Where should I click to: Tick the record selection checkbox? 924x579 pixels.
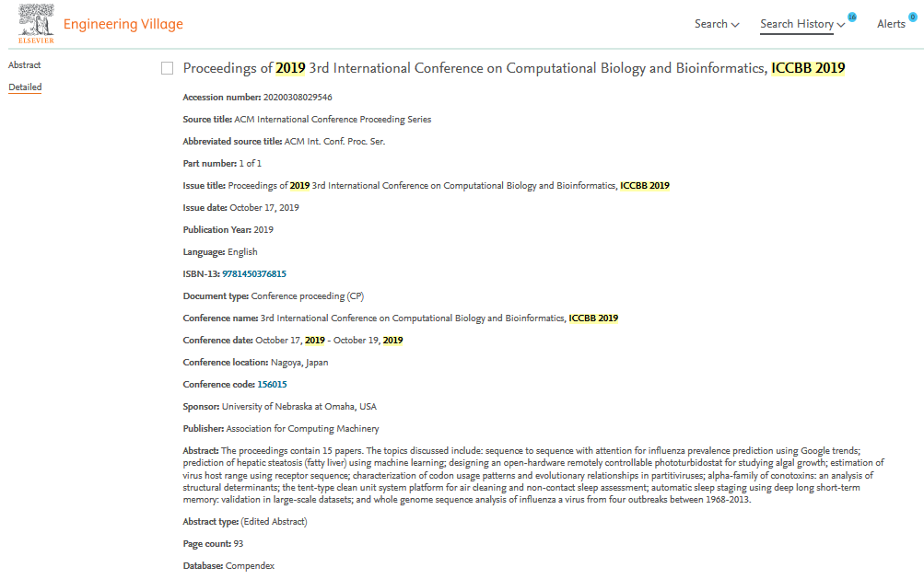coord(168,68)
